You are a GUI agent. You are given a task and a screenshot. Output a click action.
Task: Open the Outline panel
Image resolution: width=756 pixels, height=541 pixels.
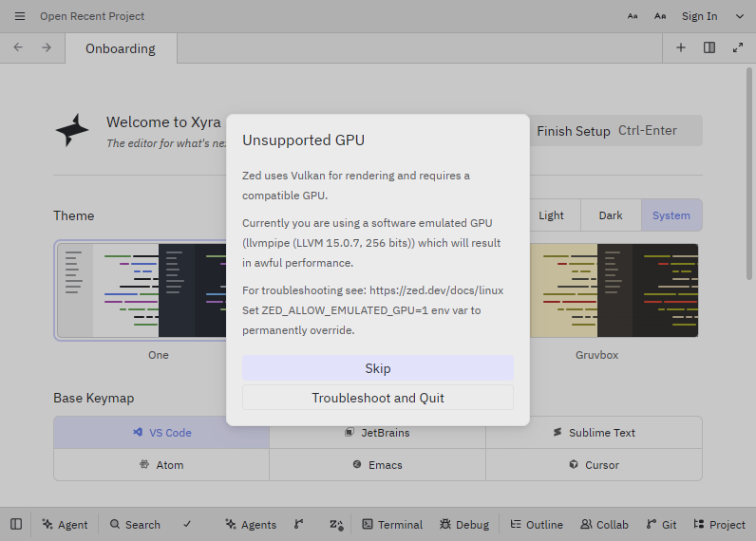click(x=537, y=524)
